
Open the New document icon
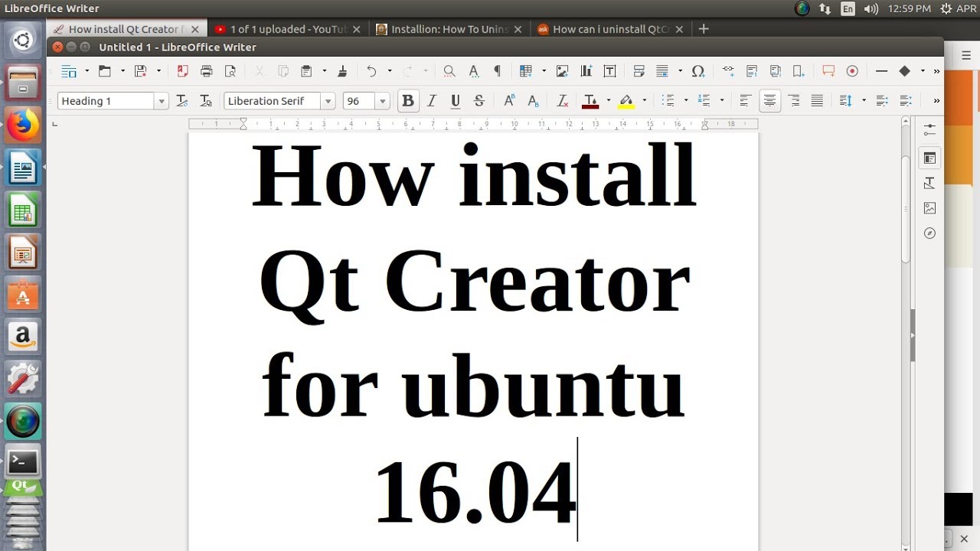(69, 71)
